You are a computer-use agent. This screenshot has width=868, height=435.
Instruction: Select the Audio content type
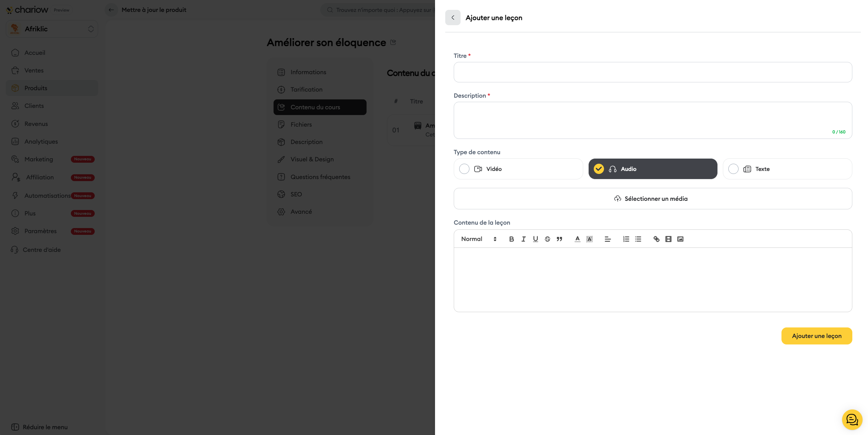[653, 169]
